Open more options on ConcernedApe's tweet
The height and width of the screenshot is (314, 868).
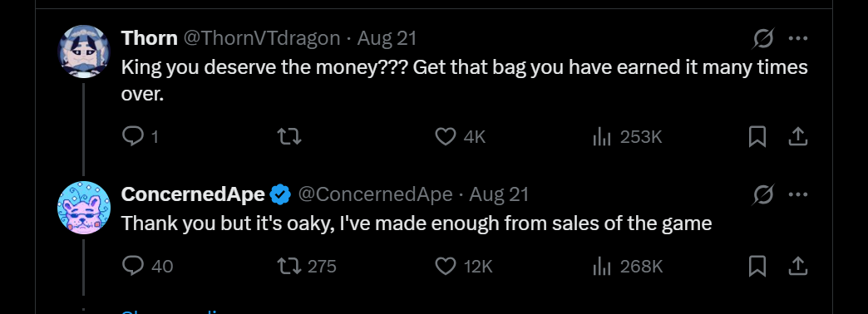tap(797, 194)
